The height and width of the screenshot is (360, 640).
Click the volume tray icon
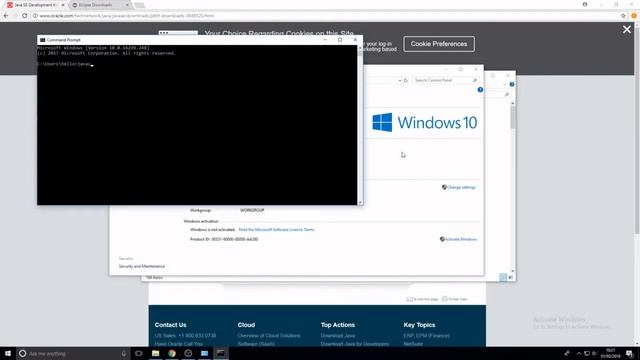(x=594, y=353)
